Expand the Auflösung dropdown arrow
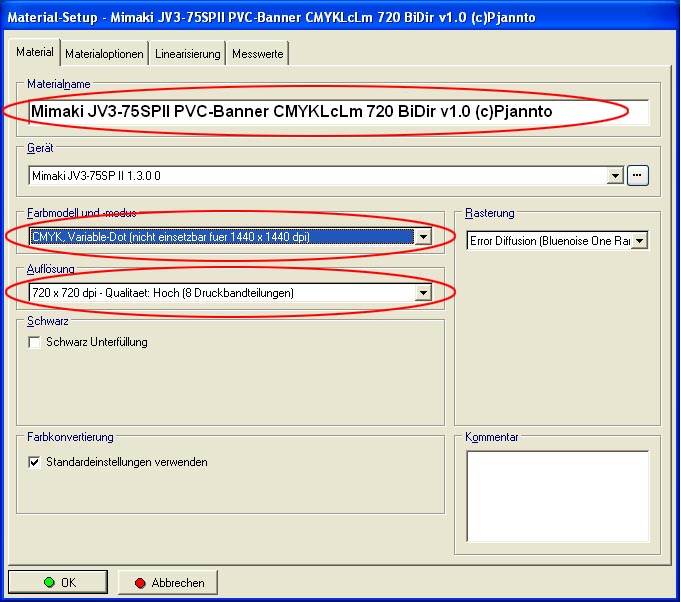This screenshot has width=681, height=602. pos(423,293)
